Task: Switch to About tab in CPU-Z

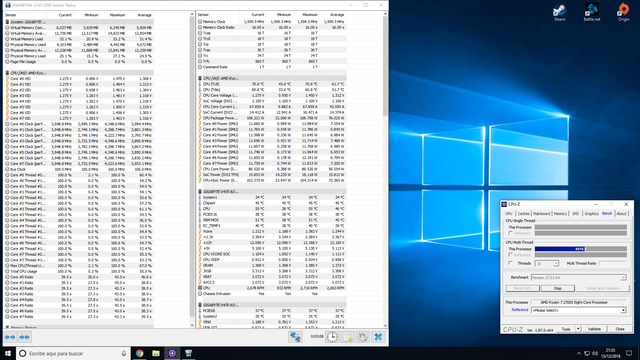Action: (621, 213)
